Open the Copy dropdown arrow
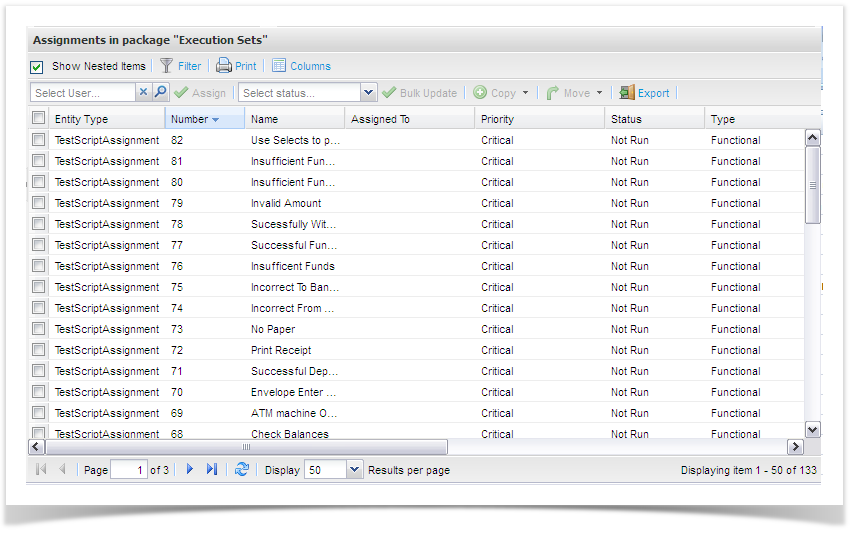The height and width of the screenshot is (534, 857). (x=525, y=93)
